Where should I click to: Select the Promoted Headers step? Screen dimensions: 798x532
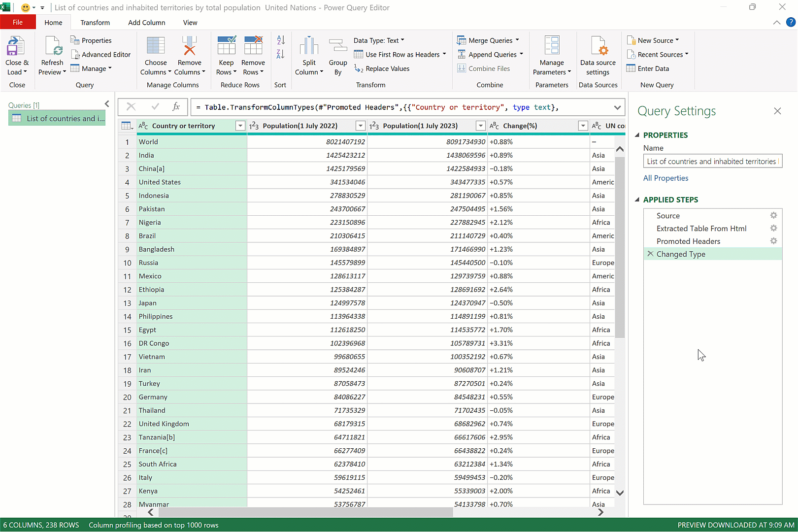pyautogui.click(x=688, y=241)
